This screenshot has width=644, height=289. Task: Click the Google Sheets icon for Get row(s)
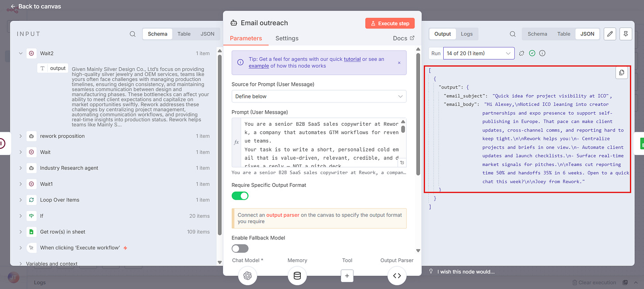(31, 231)
